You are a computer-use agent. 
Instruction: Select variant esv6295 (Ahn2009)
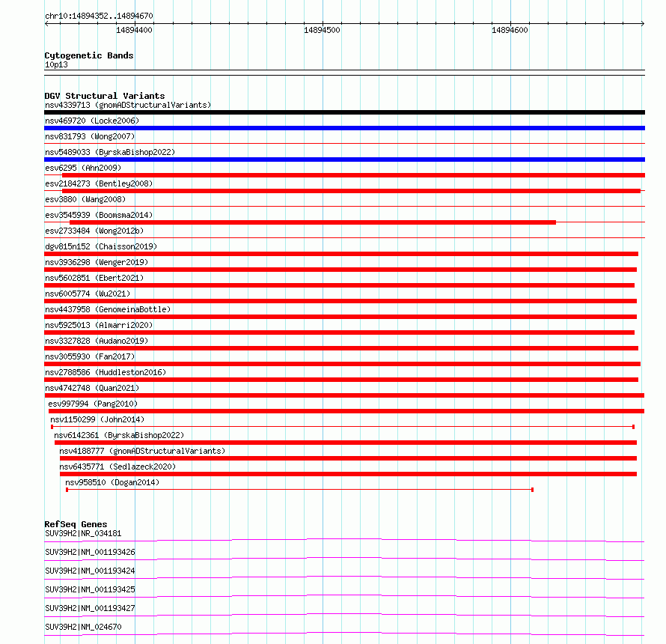pos(83,168)
